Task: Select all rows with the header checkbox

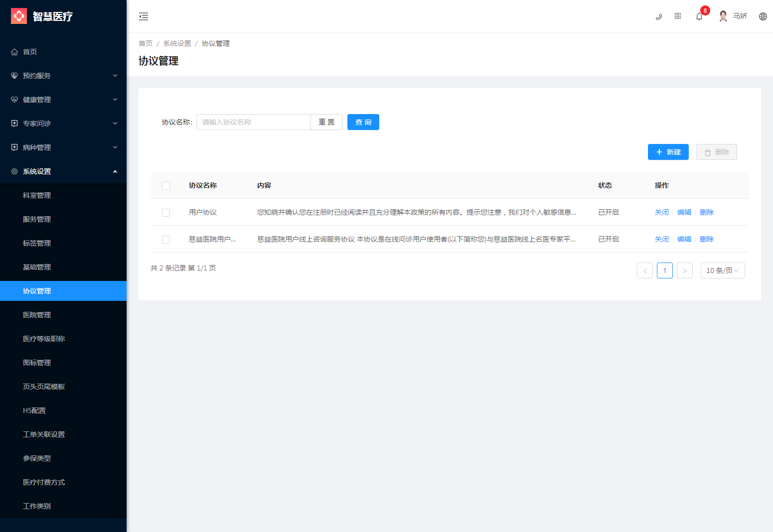Action: (x=166, y=186)
